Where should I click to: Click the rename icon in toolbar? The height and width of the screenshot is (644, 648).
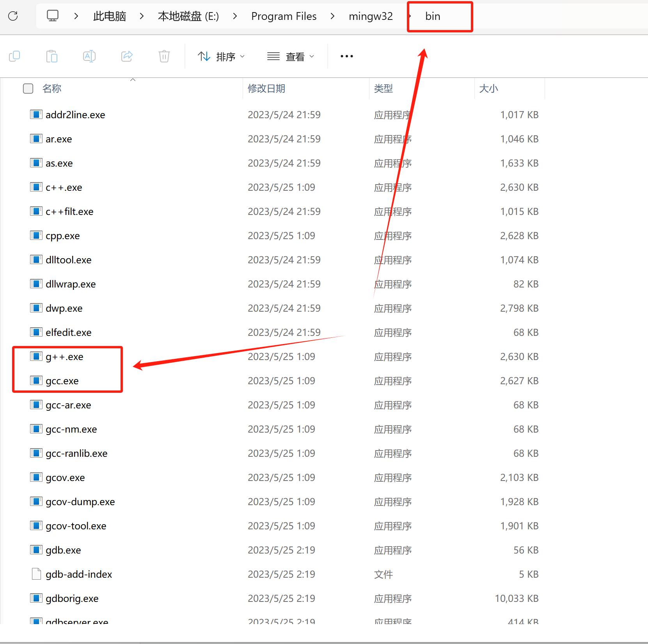89,56
